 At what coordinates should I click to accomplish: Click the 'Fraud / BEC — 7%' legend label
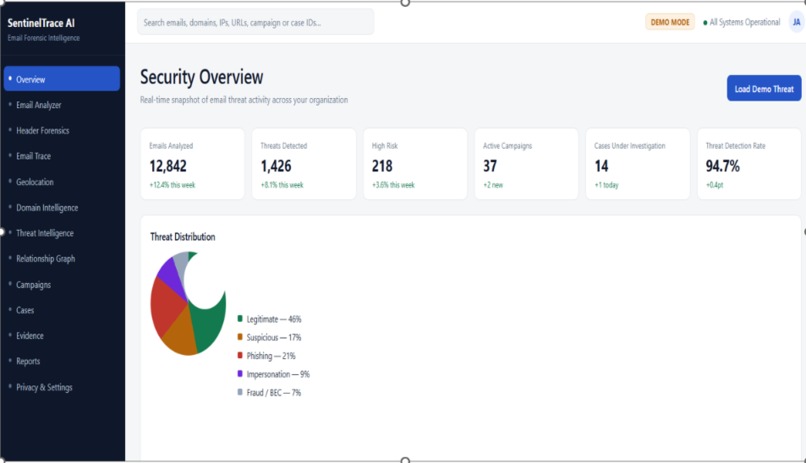[273, 393]
